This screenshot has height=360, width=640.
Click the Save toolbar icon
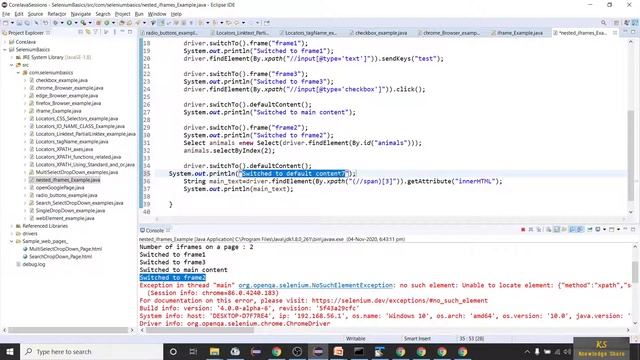click(x=19, y=23)
